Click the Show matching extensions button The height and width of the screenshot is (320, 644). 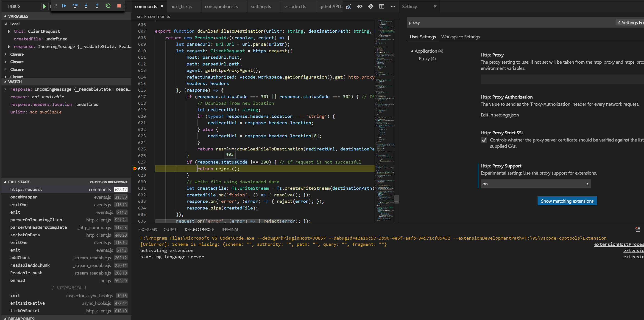[567, 201]
